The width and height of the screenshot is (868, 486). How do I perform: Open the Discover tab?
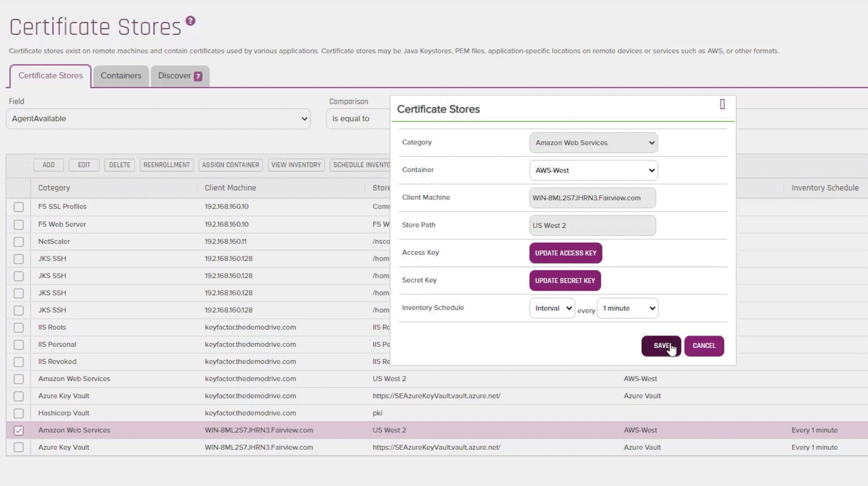pyautogui.click(x=180, y=76)
